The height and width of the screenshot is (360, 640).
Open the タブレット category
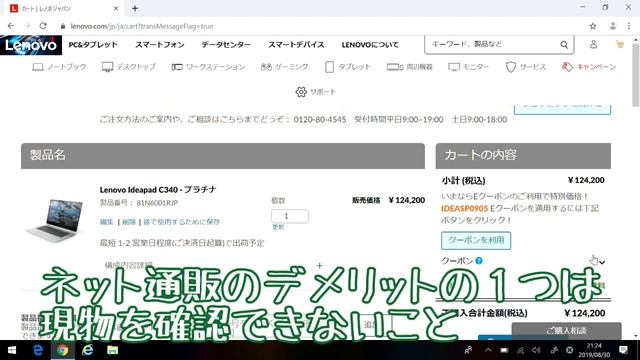348,67
